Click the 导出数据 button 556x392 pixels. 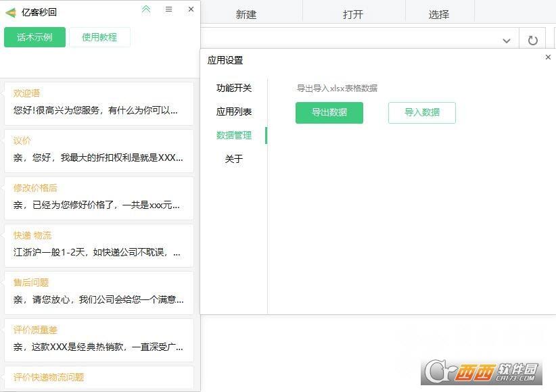point(329,113)
